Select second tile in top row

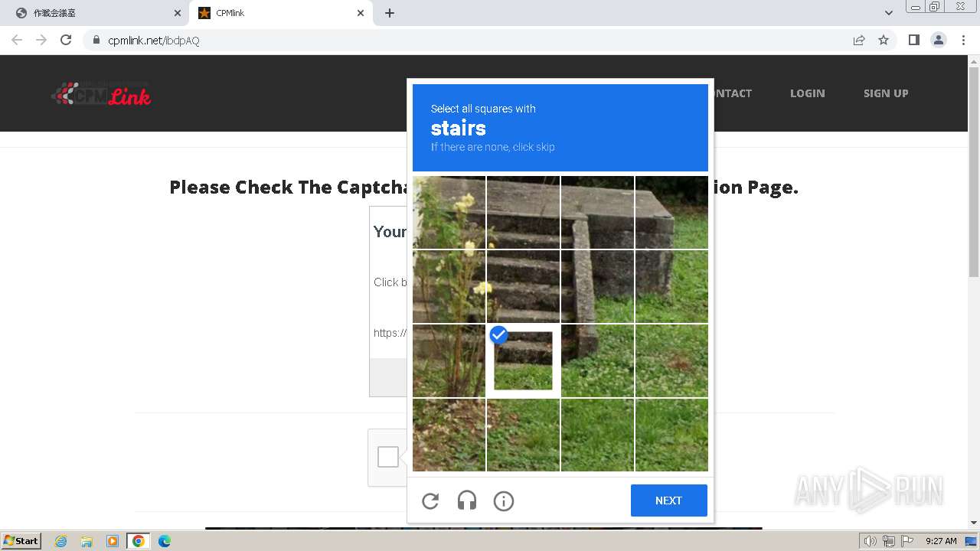(x=523, y=213)
